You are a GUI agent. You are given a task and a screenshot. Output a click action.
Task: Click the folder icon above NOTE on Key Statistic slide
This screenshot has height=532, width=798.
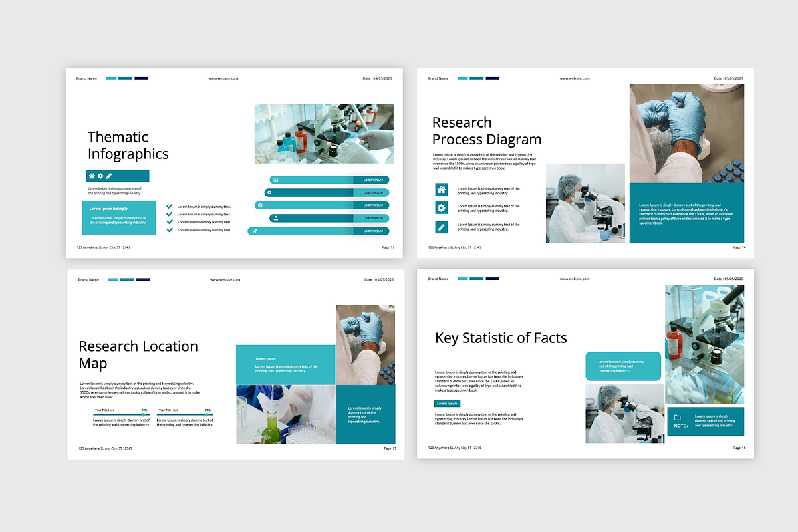click(x=678, y=418)
